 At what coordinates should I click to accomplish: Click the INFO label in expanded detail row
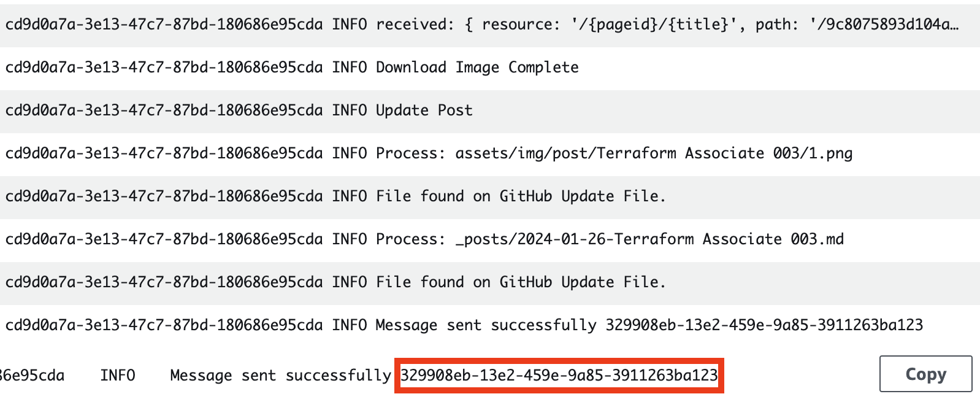click(x=118, y=375)
